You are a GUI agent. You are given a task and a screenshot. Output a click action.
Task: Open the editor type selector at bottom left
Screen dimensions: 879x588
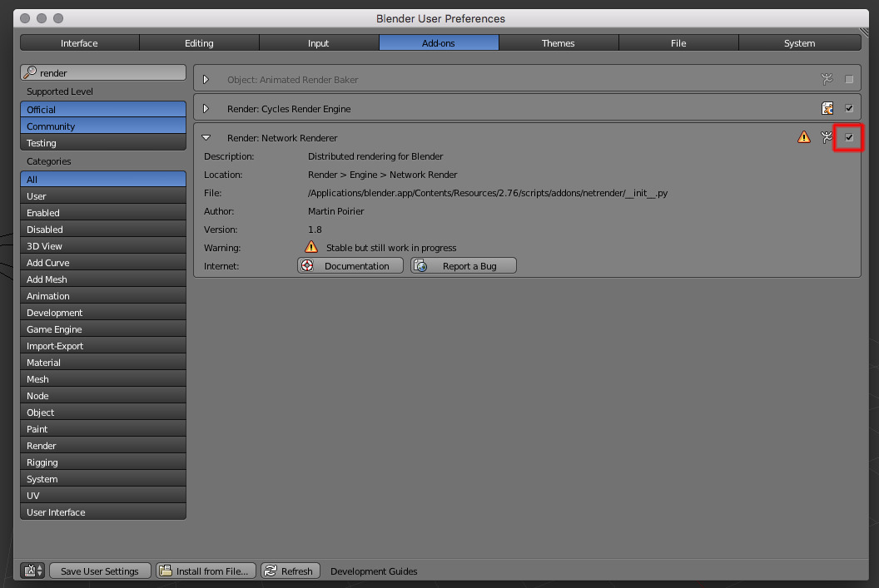coord(32,571)
